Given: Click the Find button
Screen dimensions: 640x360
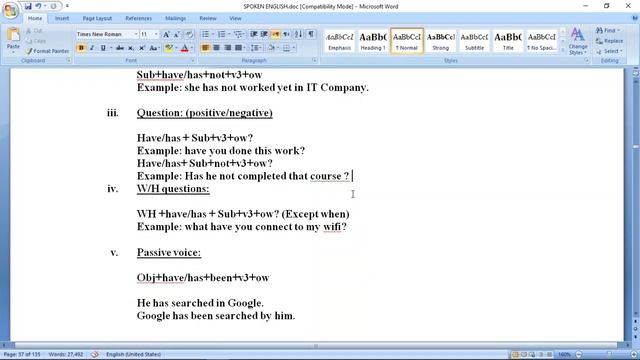Looking at the screenshot, I should coord(608,31).
